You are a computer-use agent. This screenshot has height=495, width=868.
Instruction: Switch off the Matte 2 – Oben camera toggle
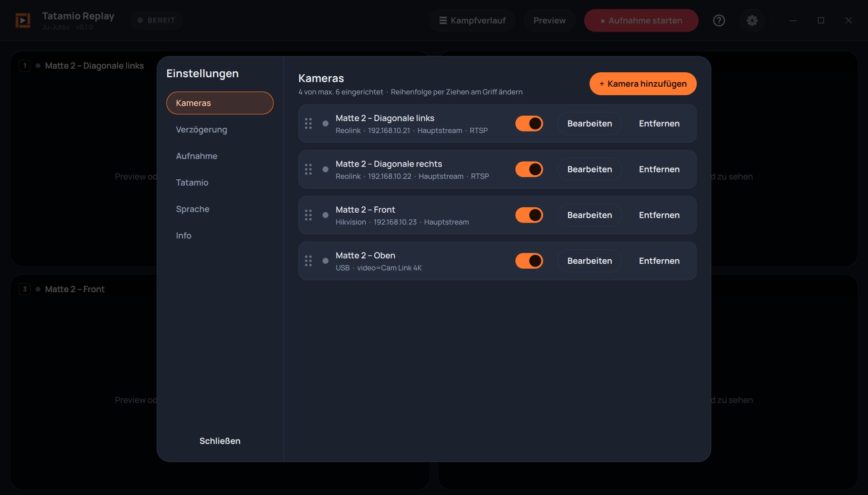pyautogui.click(x=529, y=261)
